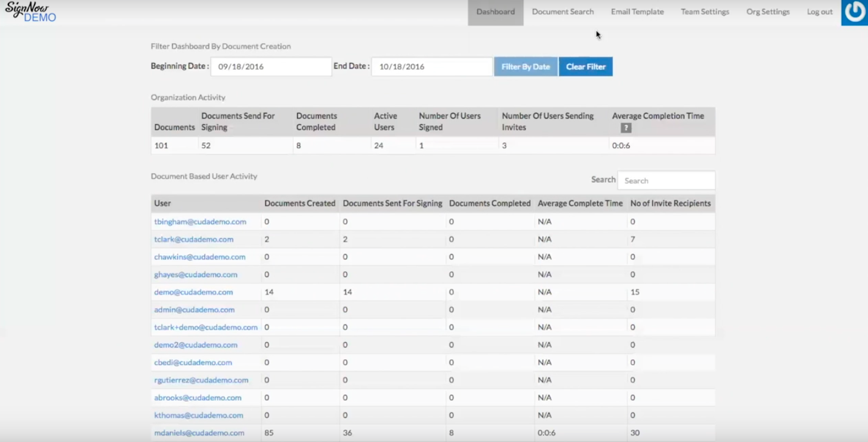Open the Document Search tab
The width and height of the screenshot is (868, 442).
[x=563, y=12]
